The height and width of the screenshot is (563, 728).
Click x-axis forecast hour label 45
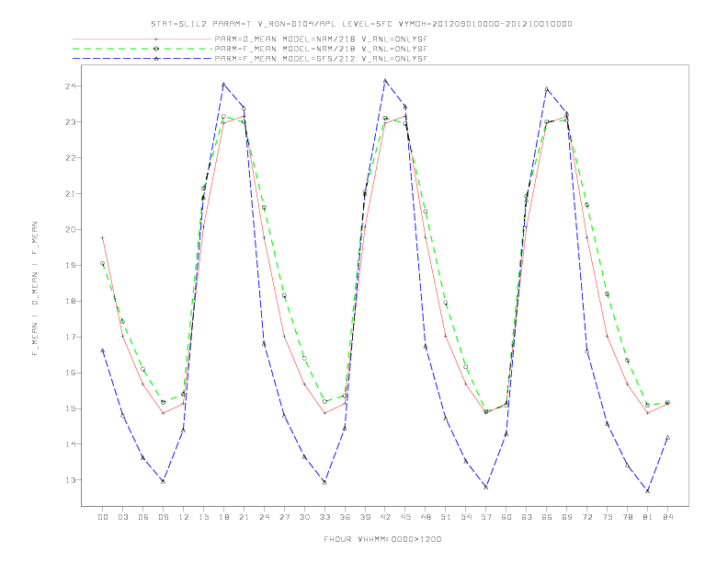click(x=405, y=517)
